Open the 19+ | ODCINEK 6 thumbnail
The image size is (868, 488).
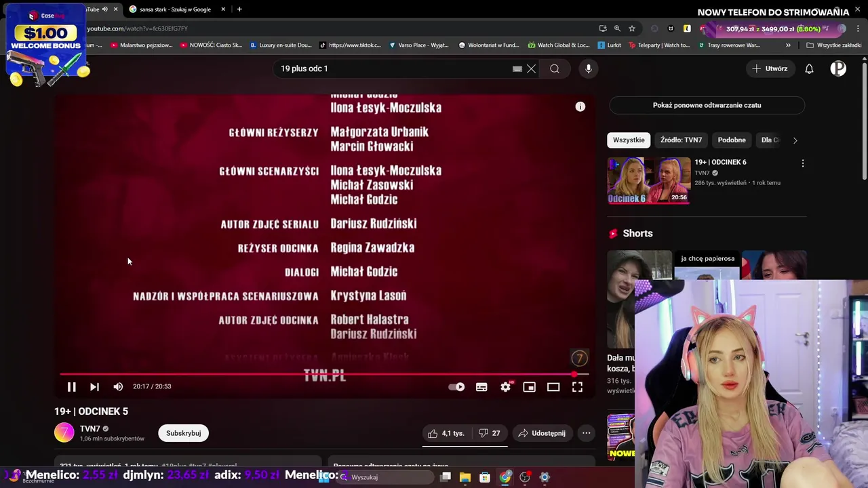pos(649,180)
